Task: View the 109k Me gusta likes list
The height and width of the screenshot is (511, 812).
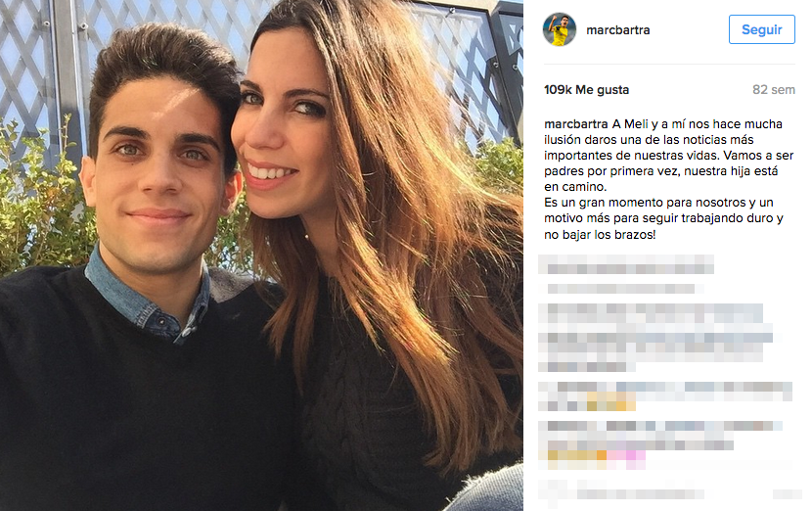Action: tap(586, 90)
